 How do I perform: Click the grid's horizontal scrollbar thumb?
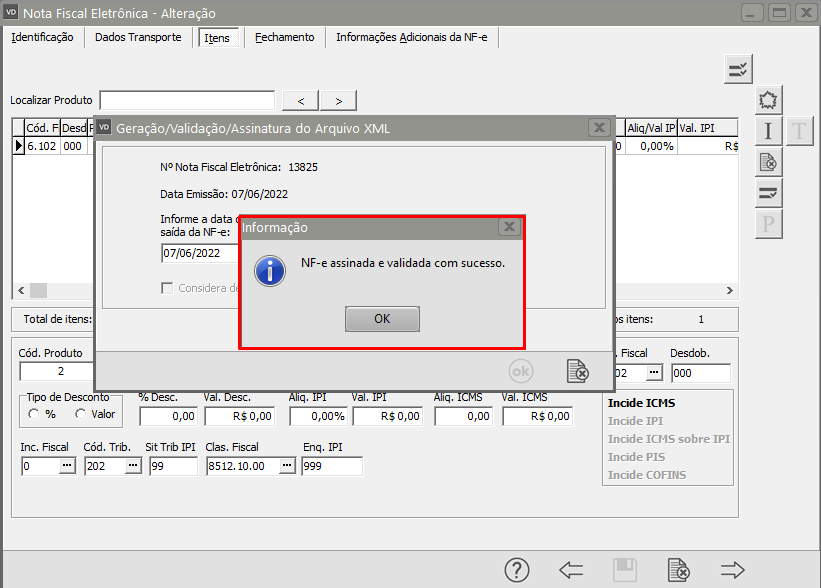(x=38, y=290)
